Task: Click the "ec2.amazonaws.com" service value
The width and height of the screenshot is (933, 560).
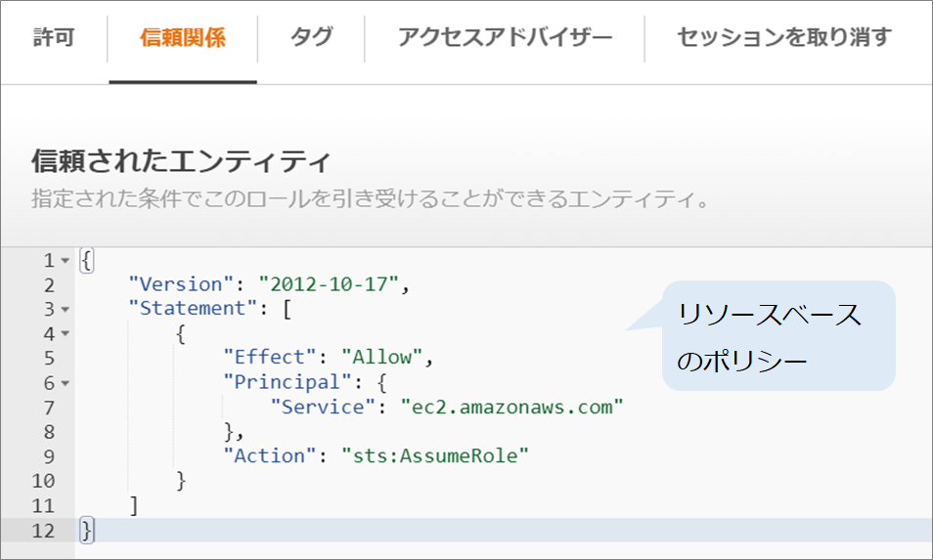Action: pyautogui.click(x=511, y=407)
